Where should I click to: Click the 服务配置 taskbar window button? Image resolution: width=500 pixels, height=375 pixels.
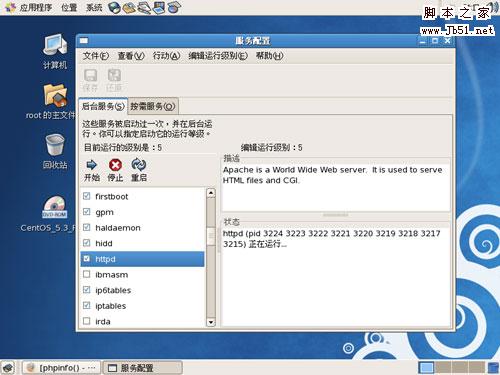pyautogui.click(x=143, y=368)
